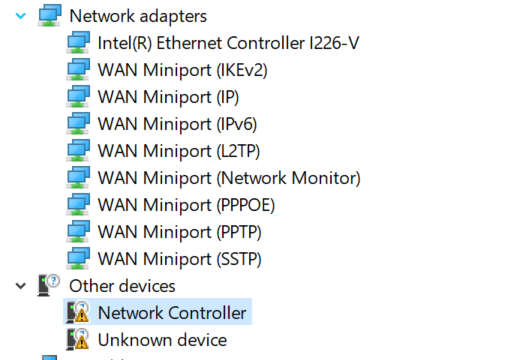Select the Network adapters category label
Image resolution: width=527 pixels, height=360 pixels.
tap(138, 16)
